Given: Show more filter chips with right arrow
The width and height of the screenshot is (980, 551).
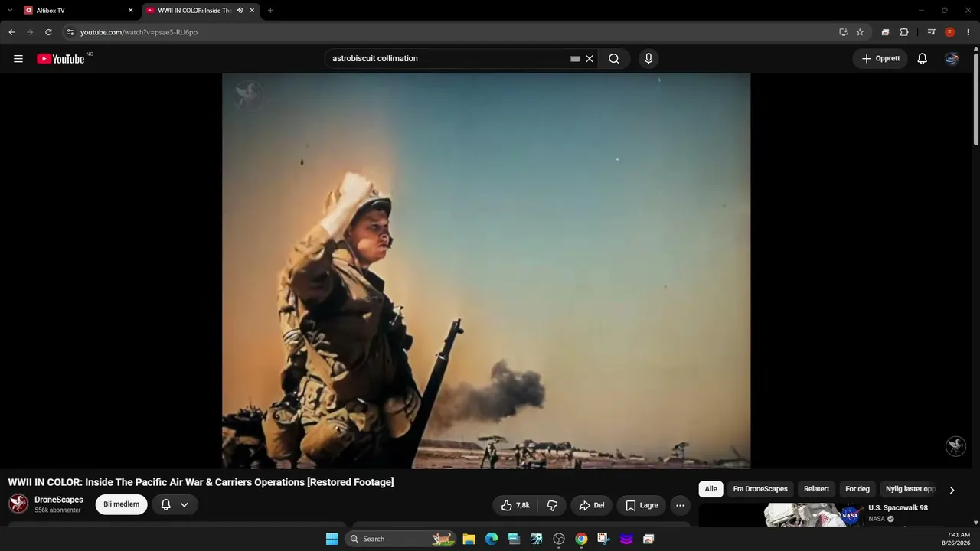Looking at the screenshot, I should [x=952, y=490].
